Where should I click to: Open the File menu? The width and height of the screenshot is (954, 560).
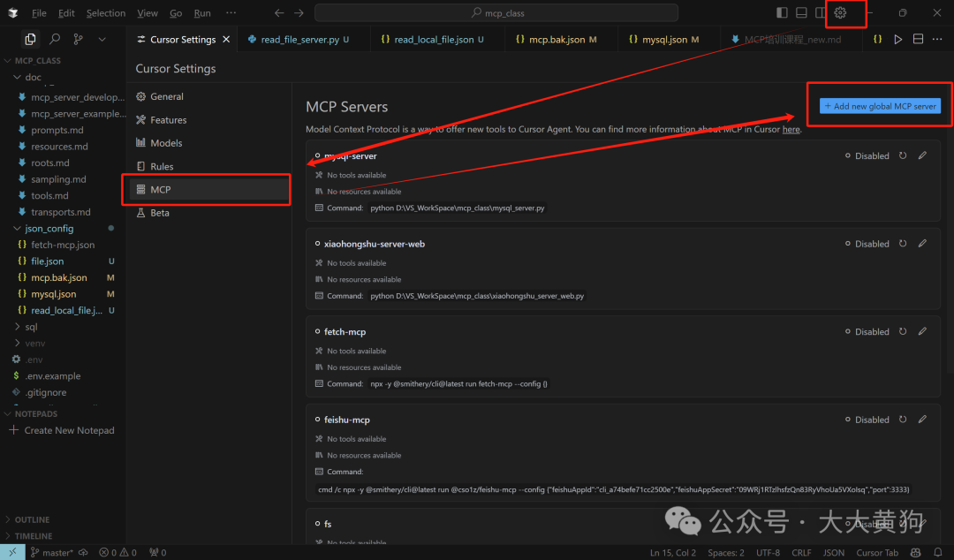click(39, 12)
